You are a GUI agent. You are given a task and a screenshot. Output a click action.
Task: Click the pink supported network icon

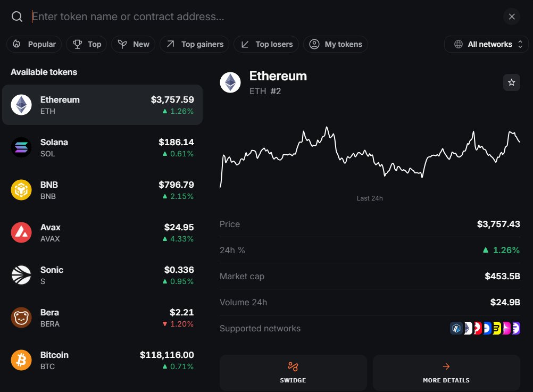[x=506, y=328]
